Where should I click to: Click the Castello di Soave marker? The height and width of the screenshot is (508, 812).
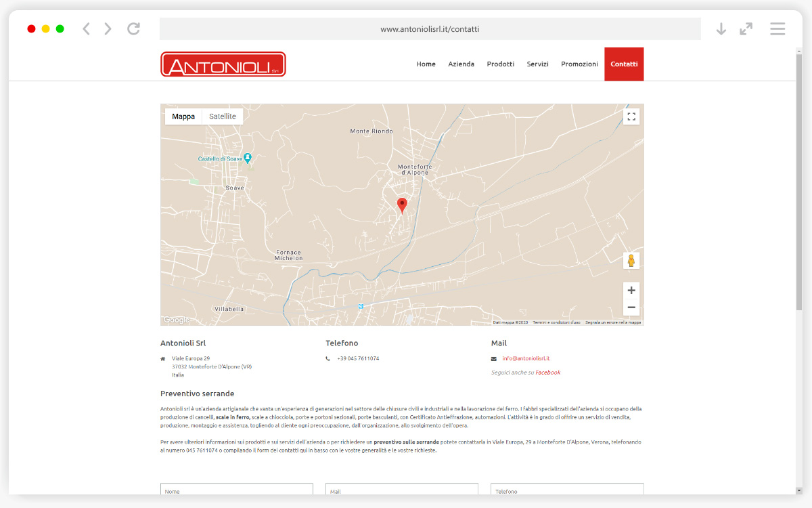[x=248, y=158]
